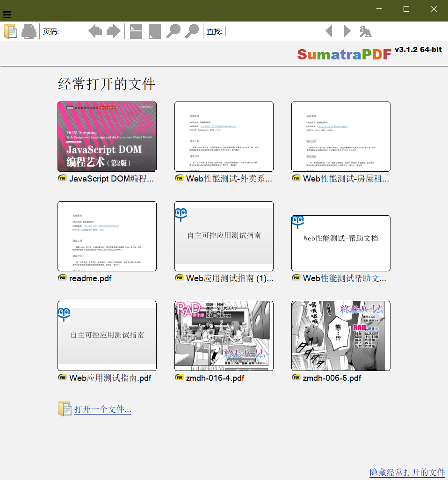This screenshot has width=448, height=480.
Task: Click the Zoom in magnifier icon
Action: pos(192,31)
